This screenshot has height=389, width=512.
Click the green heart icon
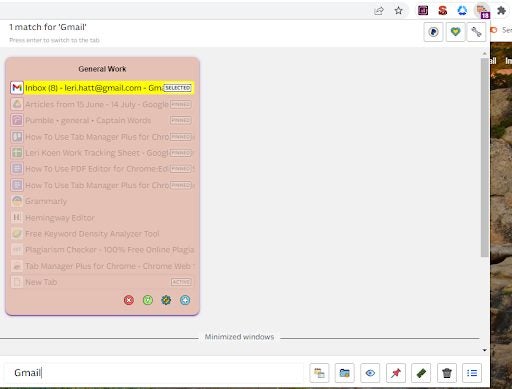point(455,32)
